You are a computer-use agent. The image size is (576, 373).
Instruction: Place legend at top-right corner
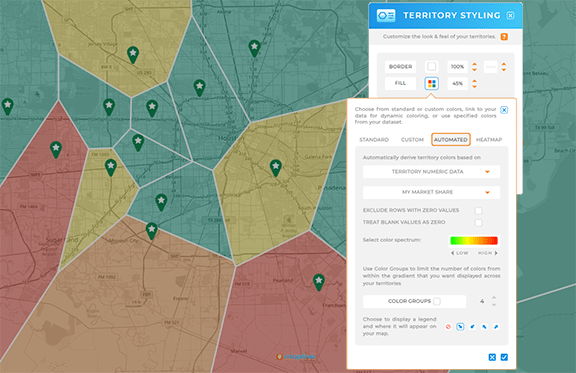tap(496, 327)
